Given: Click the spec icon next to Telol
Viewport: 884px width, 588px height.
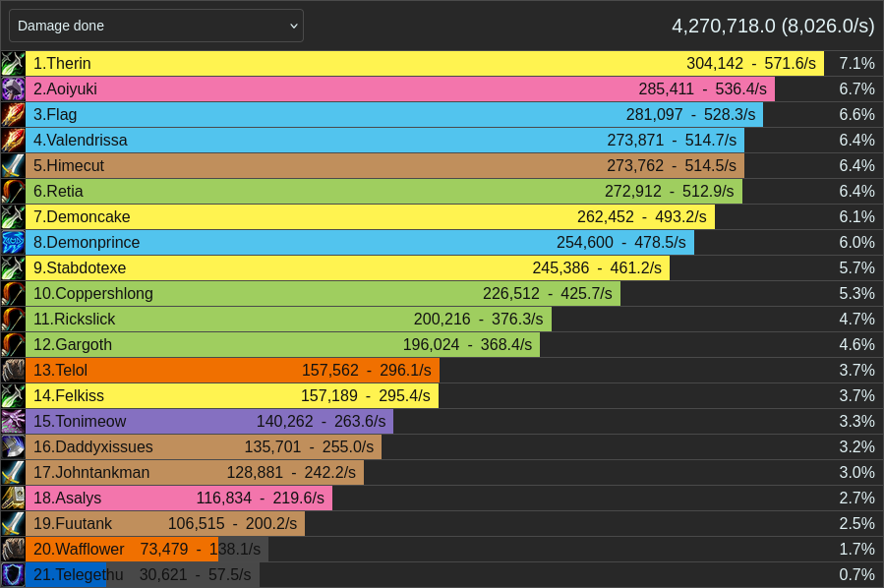Looking at the screenshot, I should pos(13,371).
